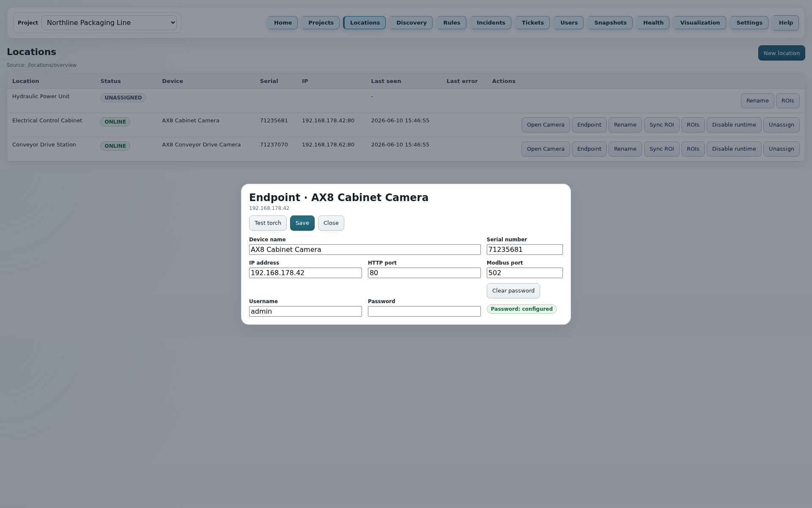The width and height of the screenshot is (812, 508).
Task: Click Test torch in the Endpoint dialog
Action: 268,223
